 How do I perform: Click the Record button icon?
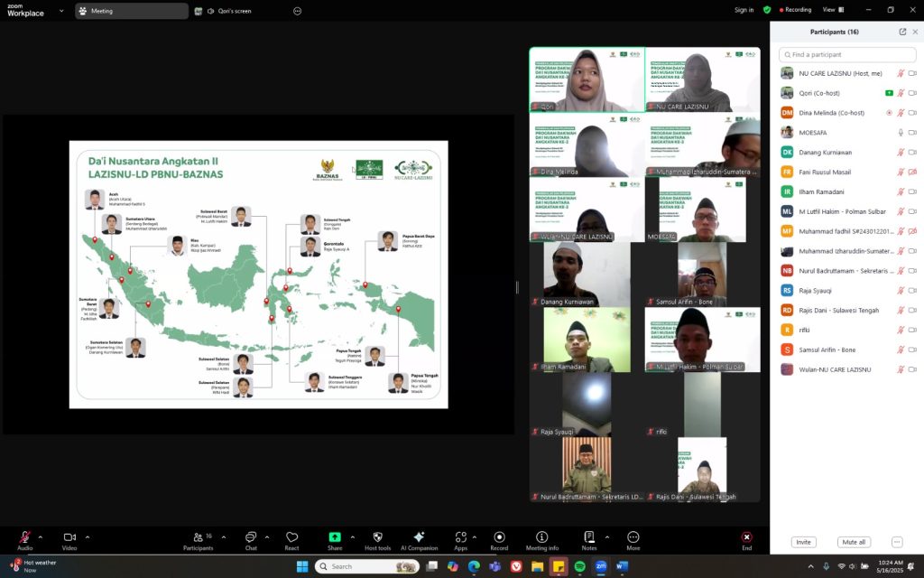[x=499, y=538]
